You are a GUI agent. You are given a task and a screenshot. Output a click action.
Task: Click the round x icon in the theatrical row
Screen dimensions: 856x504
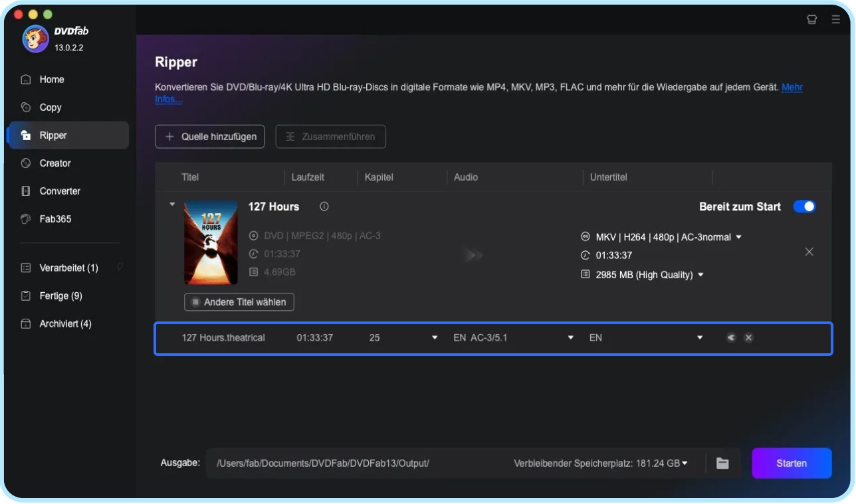click(748, 338)
